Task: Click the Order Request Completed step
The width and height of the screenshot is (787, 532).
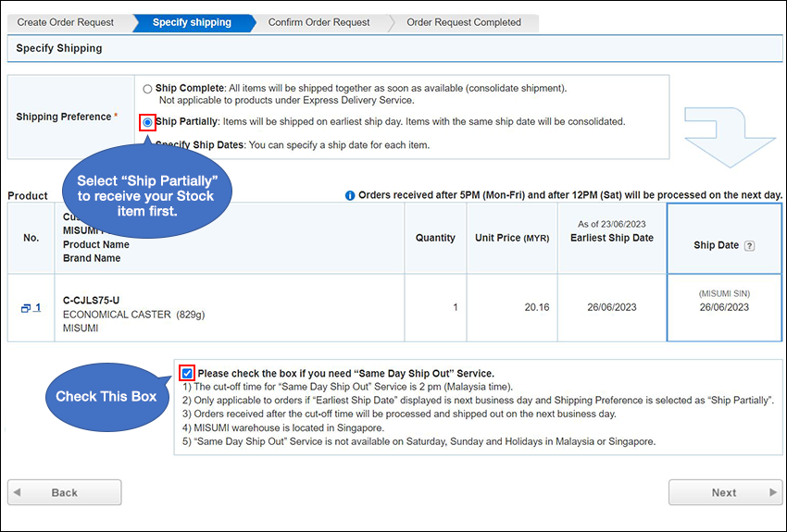Action: click(463, 22)
